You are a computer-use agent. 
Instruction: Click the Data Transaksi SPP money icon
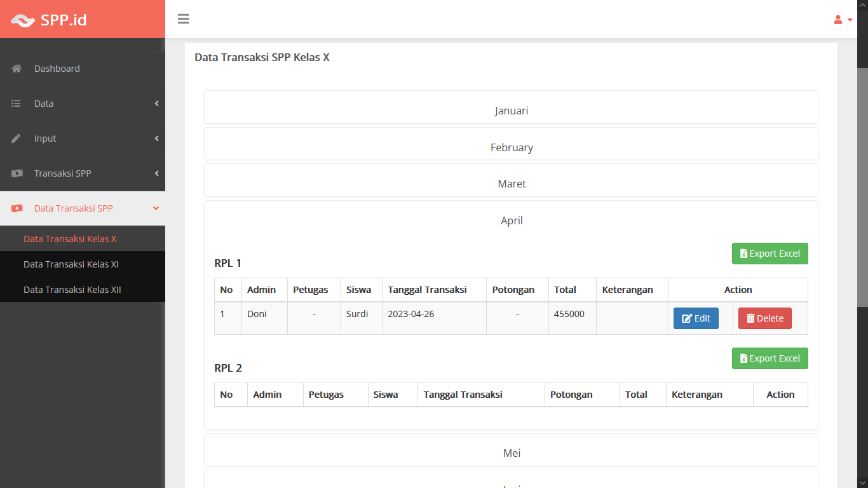(x=17, y=208)
